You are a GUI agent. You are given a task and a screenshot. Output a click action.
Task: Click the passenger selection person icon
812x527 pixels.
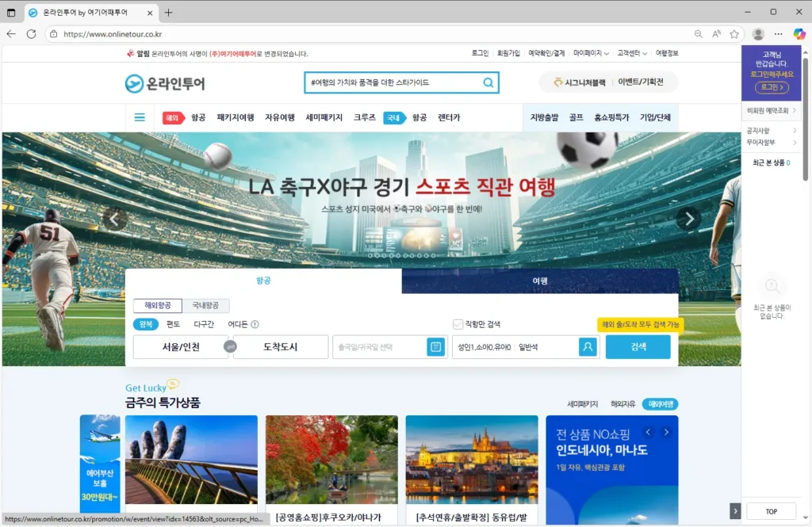588,346
